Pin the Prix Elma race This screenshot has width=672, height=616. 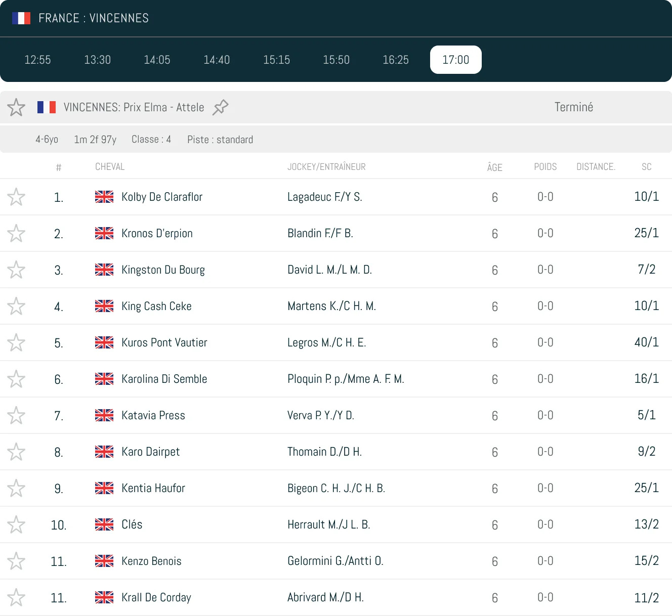[221, 107]
